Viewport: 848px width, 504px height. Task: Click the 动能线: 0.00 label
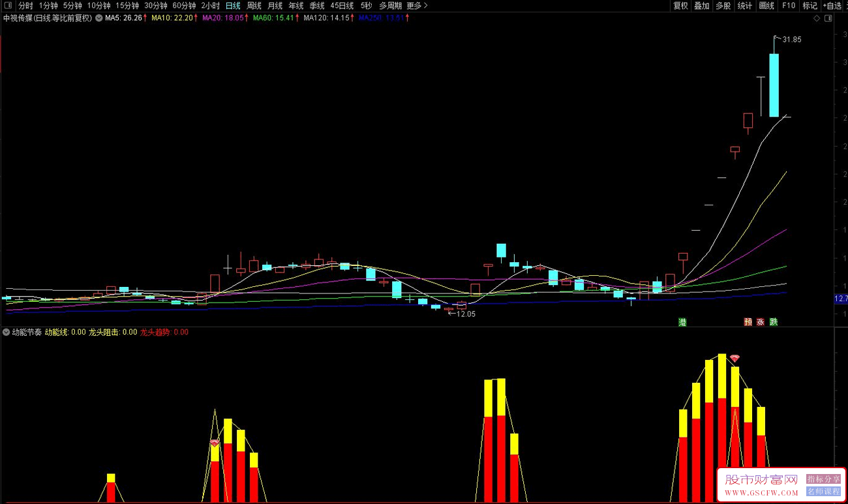click(x=65, y=332)
